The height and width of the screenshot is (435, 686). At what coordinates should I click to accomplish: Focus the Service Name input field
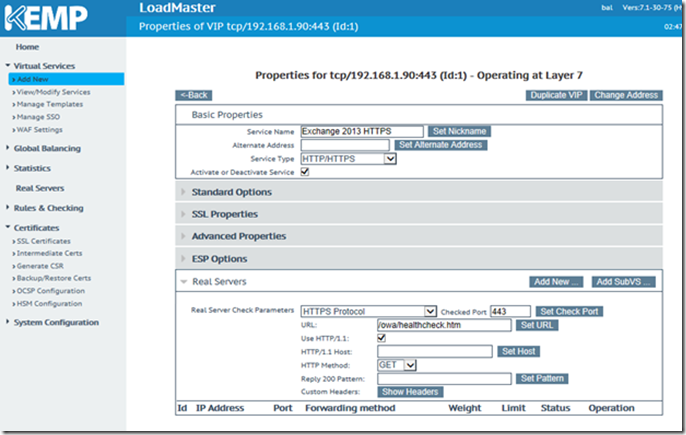362,131
